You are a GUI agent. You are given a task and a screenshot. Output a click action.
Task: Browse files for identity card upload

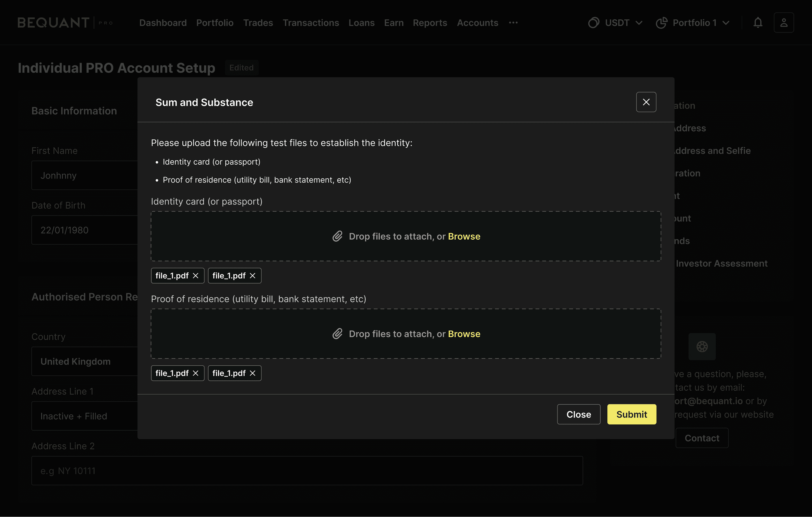click(x=464, y=236)
